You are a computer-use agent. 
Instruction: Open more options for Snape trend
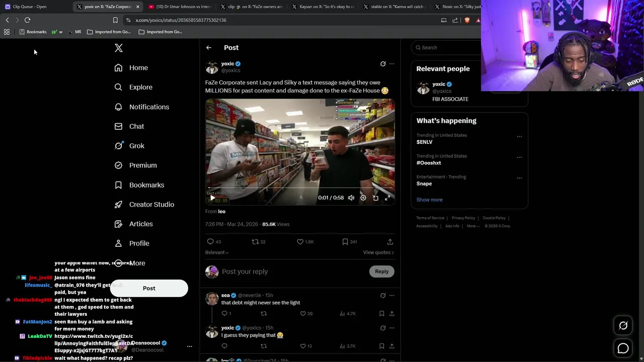click(519, 178)
